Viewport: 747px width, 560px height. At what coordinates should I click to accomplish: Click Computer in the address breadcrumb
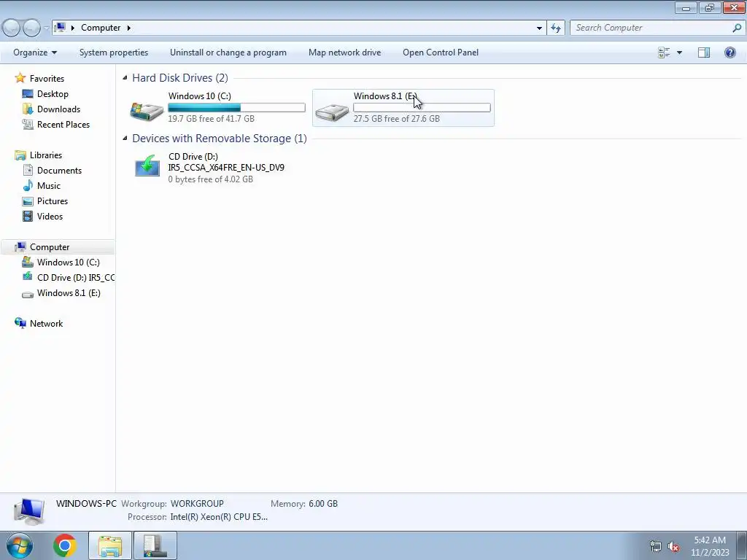[x=101, y=28]
